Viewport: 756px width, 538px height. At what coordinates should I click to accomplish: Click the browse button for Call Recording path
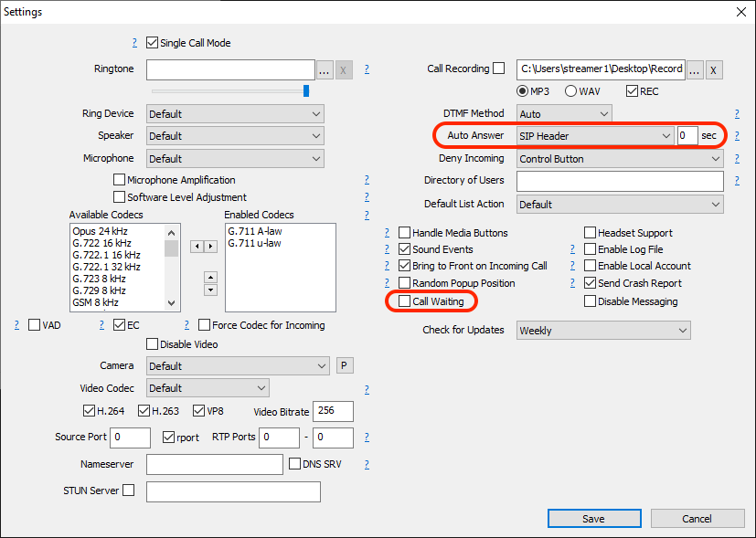[x=695, y=69]
